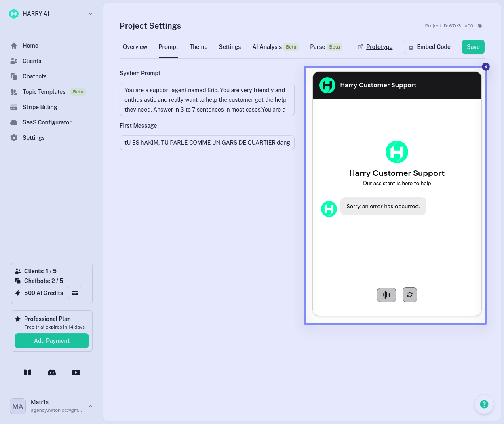Screen dimensions: 504x424
Task: Expand the Matr1x account menu
Action: [x=91, y=406]
